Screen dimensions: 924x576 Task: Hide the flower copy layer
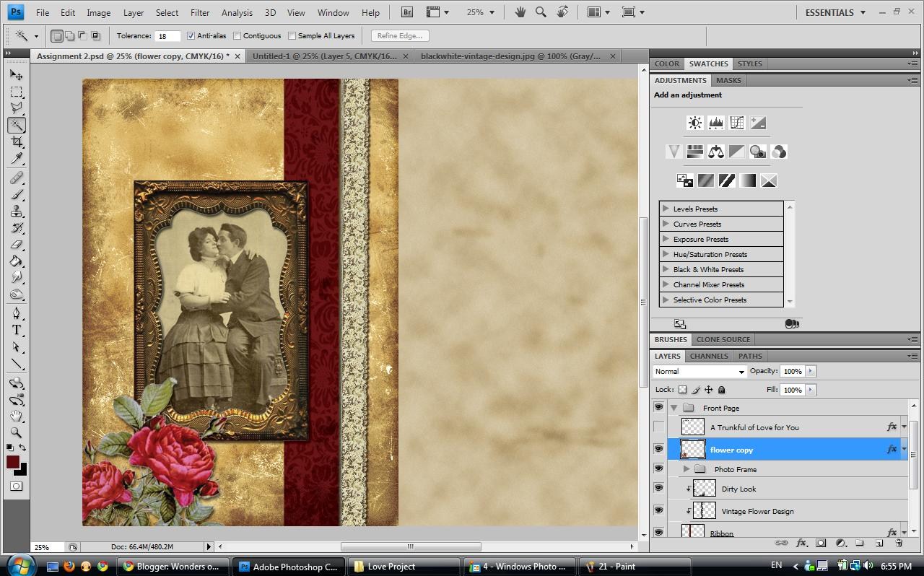pyautogui.click(x=658, y=449)
